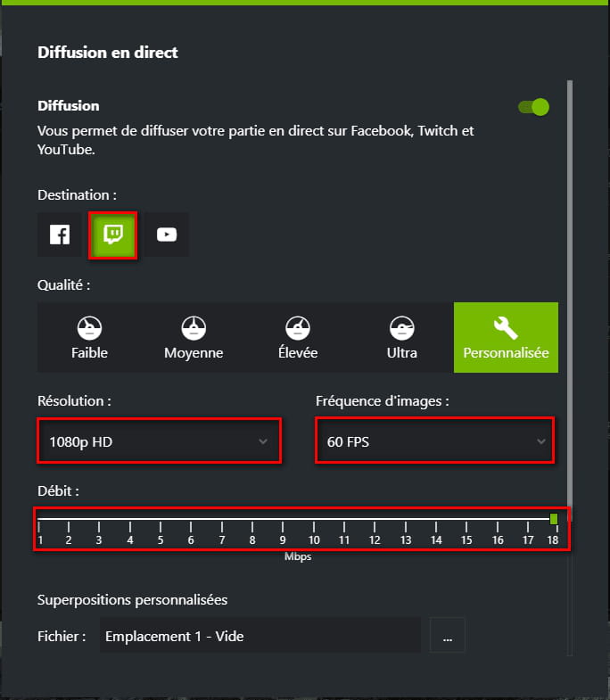Open the Fréquence d'images dropdown showing 60 FPS
Viewport: 610px width, 700px height.
point(435,441)
